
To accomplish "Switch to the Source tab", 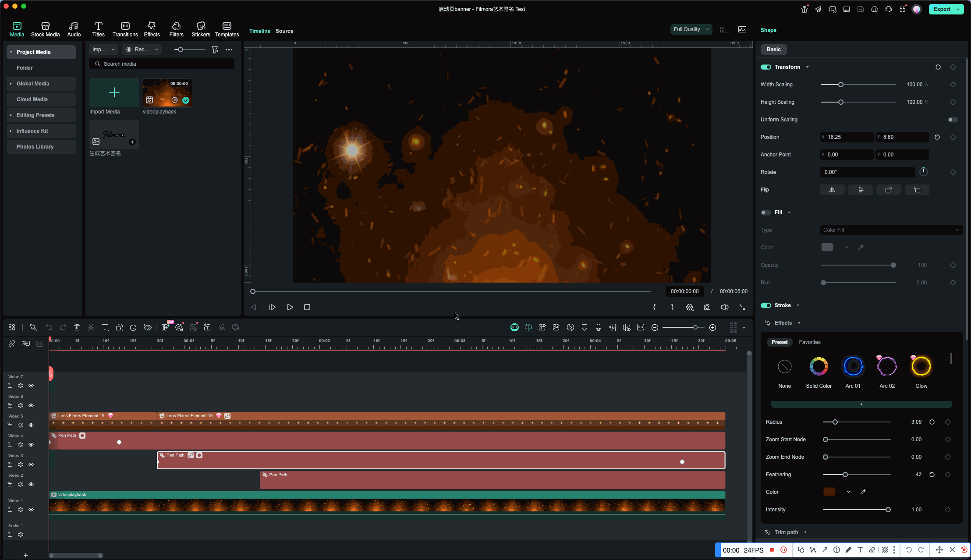I will point(284,31).
